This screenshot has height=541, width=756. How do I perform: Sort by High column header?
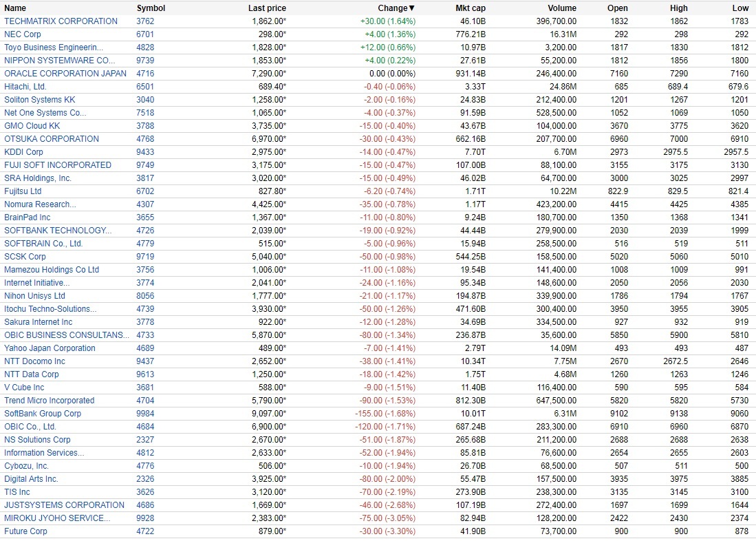tap(679, 8)
